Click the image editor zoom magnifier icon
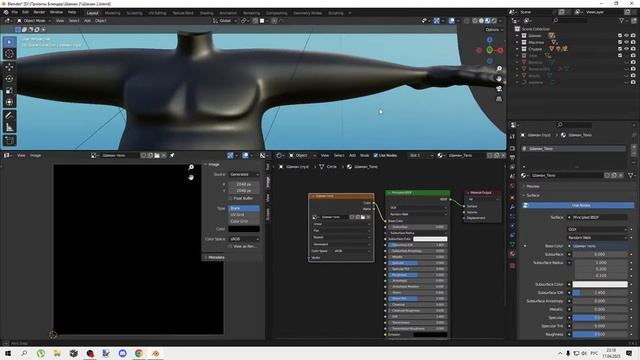Viewport: 640px width, 360px height. [x=191, y=167]
